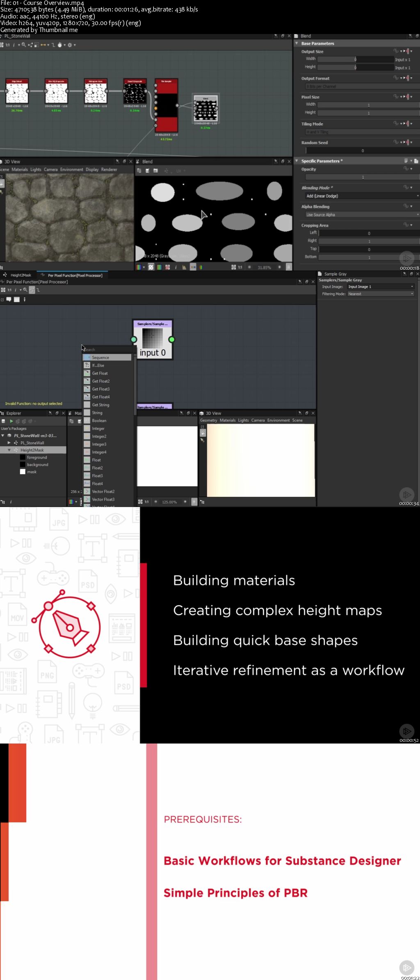Click the green output connector of Sample Gray node
This screenshot has height=980, width=420.
pos(172,340)
